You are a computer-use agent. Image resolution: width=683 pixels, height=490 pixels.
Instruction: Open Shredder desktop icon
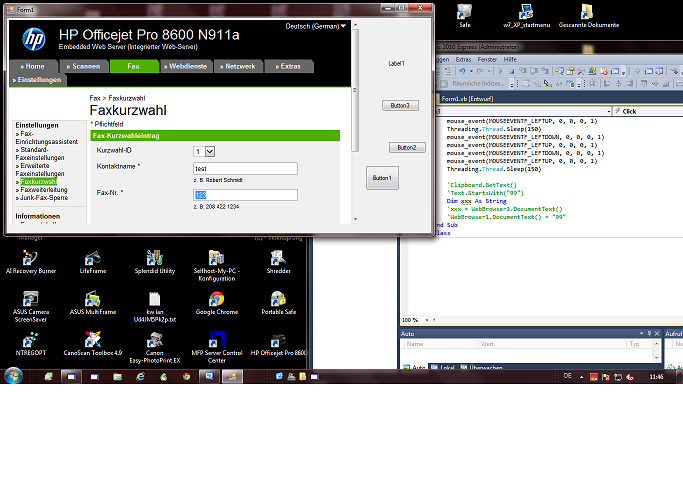tap(278, 262)
